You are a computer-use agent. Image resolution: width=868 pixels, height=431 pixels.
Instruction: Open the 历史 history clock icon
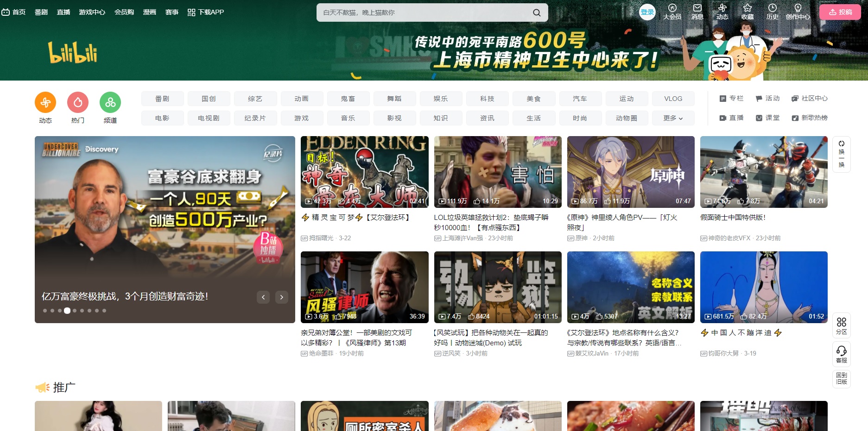tap(772, 12)
